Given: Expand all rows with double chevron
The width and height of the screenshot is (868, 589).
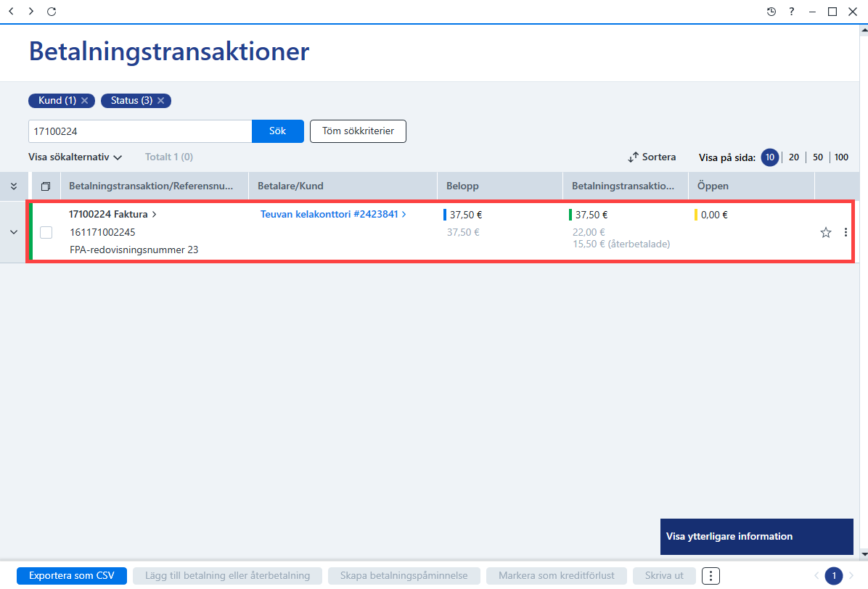Looking at the screenshot, I should 14,186.
